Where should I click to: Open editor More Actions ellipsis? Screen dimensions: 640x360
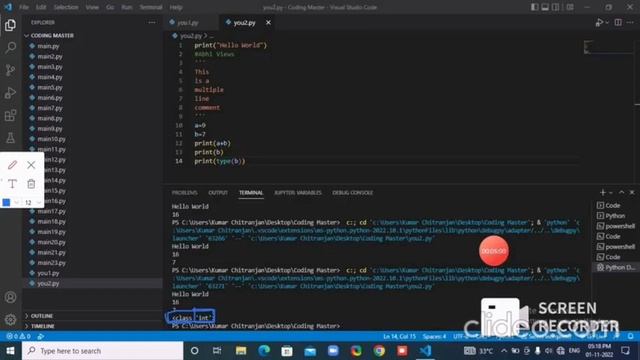(631, 23)
